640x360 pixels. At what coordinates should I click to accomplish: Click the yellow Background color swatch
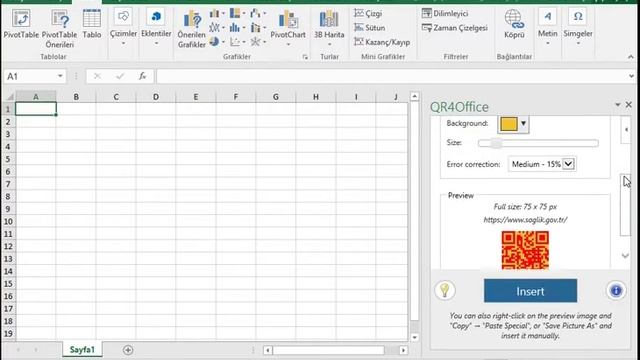click(x=509, y=124)
